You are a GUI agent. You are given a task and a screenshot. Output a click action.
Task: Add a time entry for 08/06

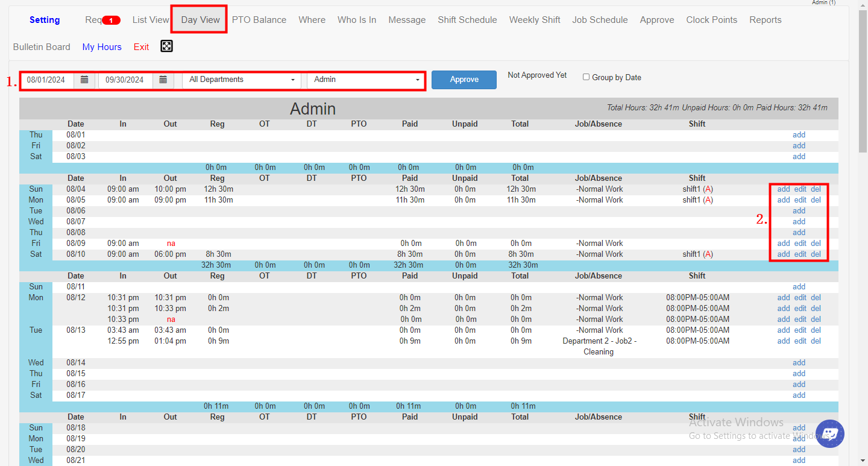799,210
